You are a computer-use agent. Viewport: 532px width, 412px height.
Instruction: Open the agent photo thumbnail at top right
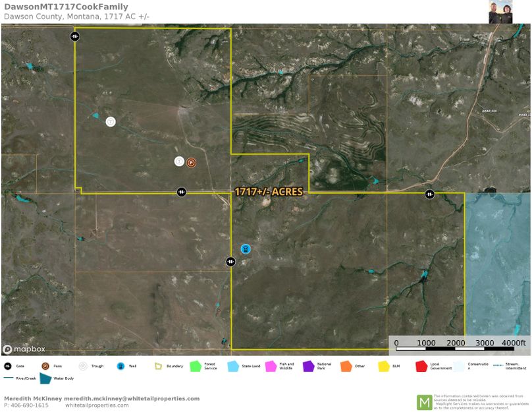[x=502, y=13]
